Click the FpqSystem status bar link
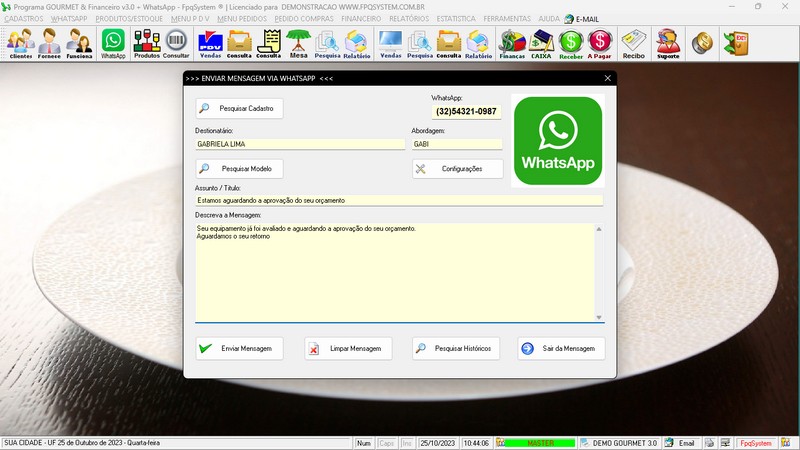The height and width of the screenshot is (450, 800). (756, 443)
